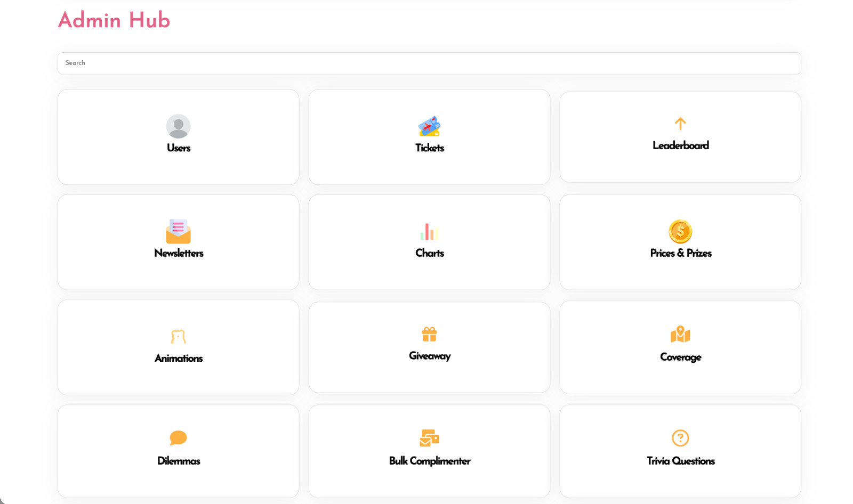The height and width of the screenshot is (504, 853).
Task: Click the Admin Hub page title
Action: click(x=114, y=20)
